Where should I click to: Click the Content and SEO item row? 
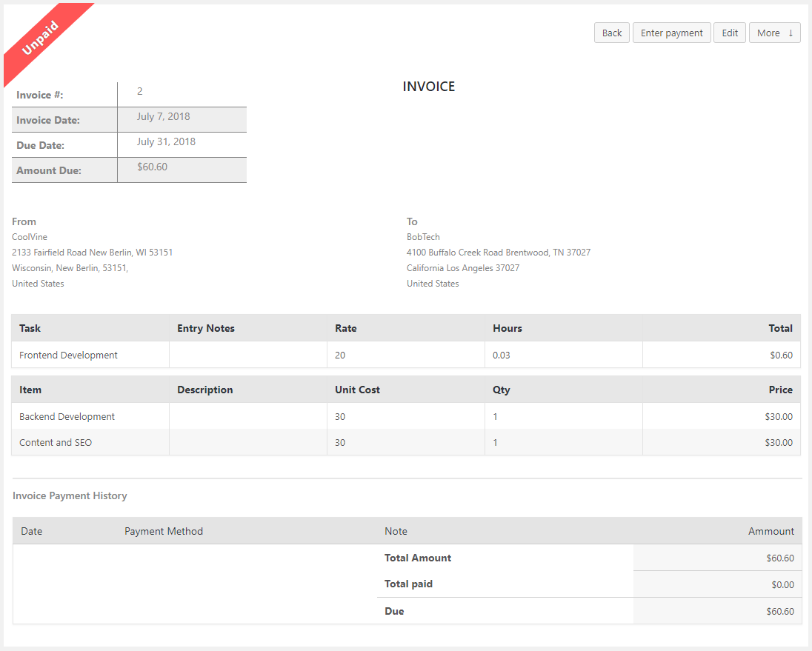(x=56, y=443)
